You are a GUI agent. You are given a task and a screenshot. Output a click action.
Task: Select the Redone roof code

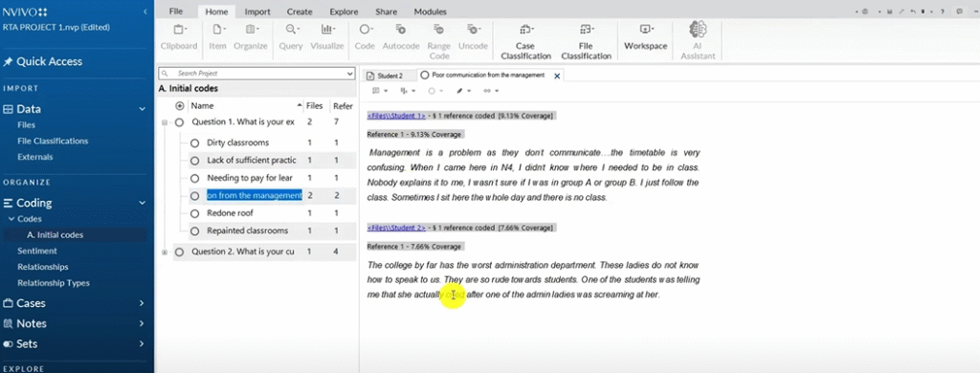pos(230,213)
